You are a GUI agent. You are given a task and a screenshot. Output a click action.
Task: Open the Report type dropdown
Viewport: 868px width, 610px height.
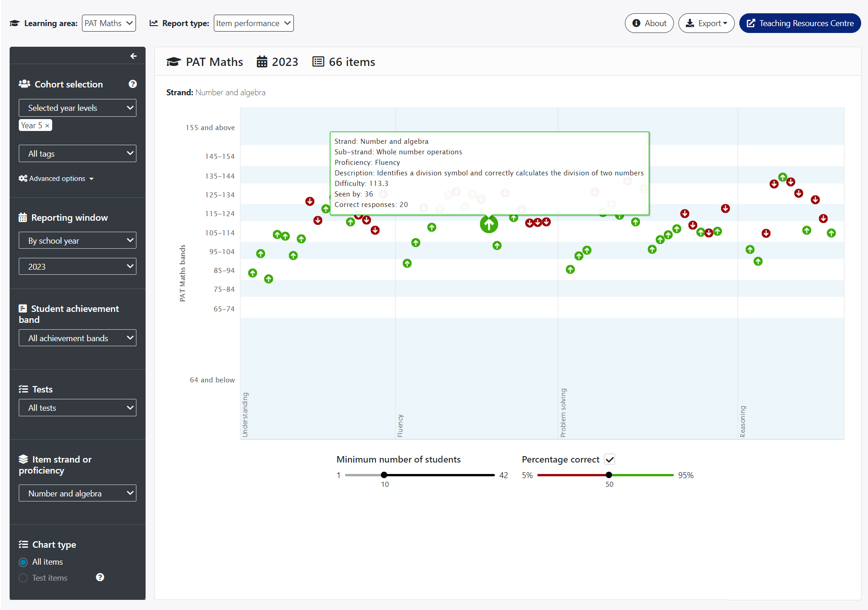(x=254, y=23)
